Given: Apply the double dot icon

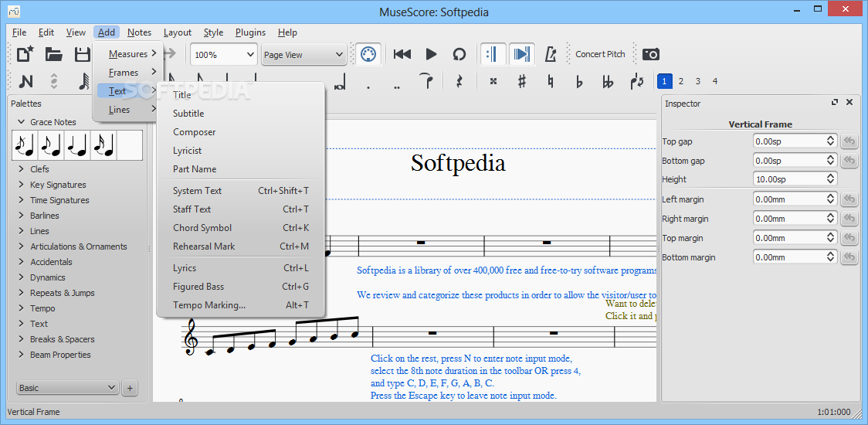Looking at the screenshot, I should (396, 87).
